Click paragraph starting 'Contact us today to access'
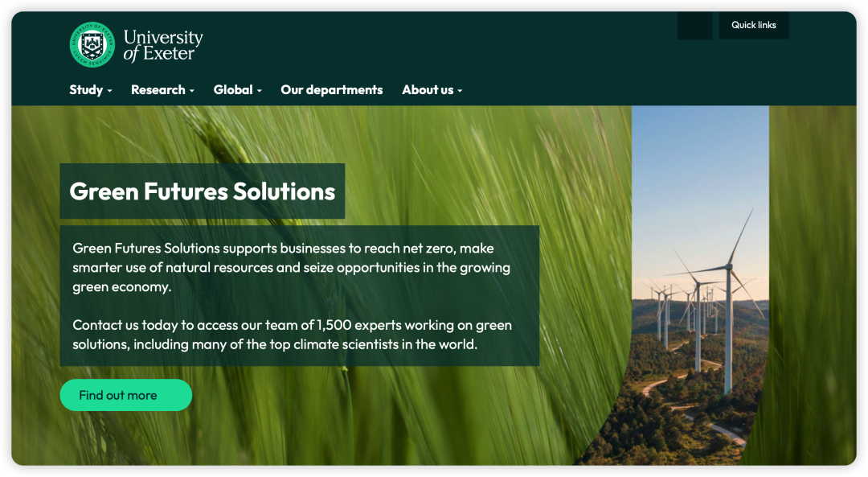Viewport: 868px width, 477px height. tap(292, 335)
